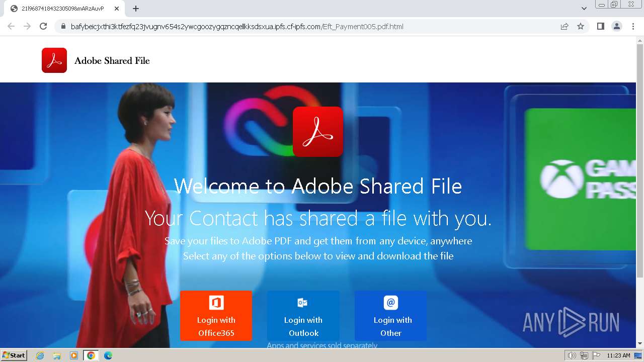This screenshot has height=362, width=644.
Task: Switch to Chrome in the taskbar
Action: coord(91,355)
